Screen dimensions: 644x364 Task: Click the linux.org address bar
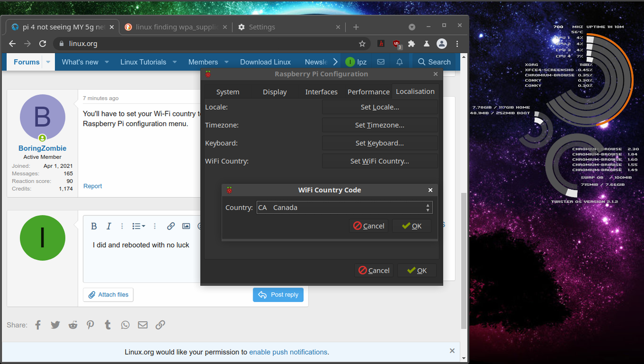pos(211,44)
